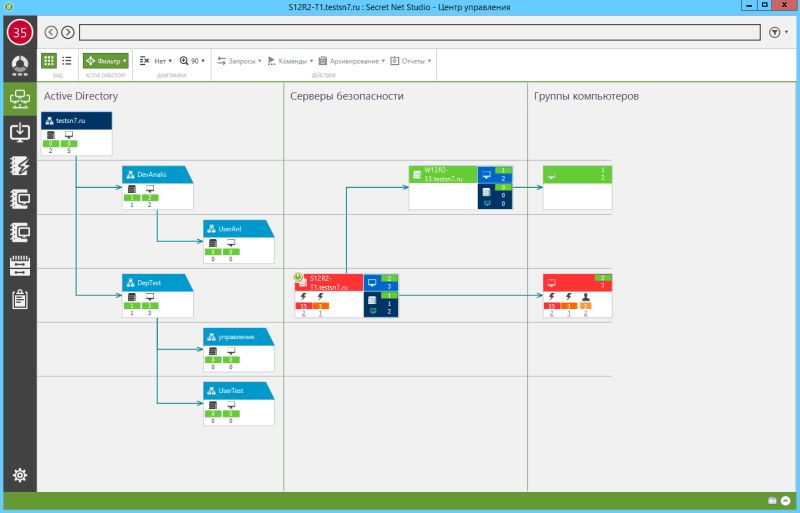Open the event journal lightning sidebar icon
This screenshot has height=513, width=800.
point(20,166)
